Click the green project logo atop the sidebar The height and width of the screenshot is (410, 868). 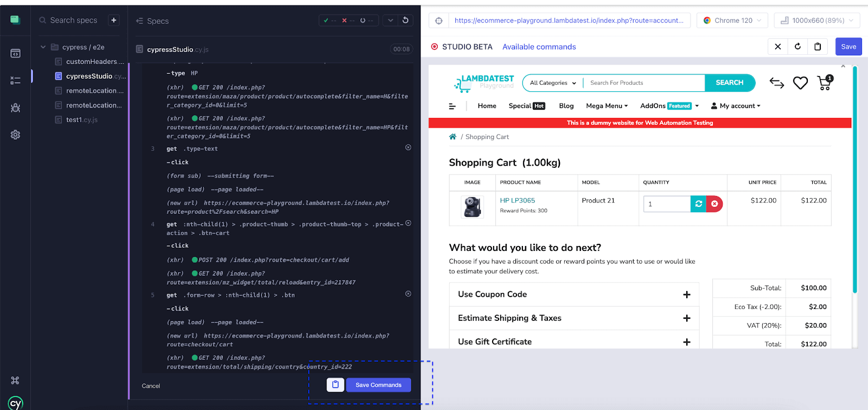click(15, 20)
